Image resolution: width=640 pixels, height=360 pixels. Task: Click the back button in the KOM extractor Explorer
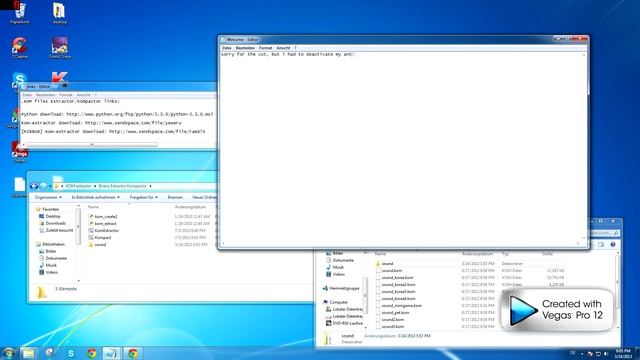34,186
